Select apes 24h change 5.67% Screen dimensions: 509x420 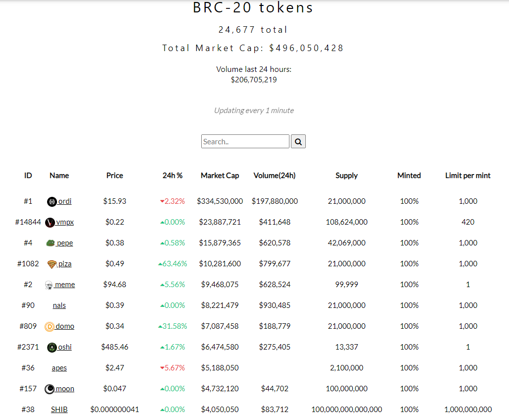172,368
